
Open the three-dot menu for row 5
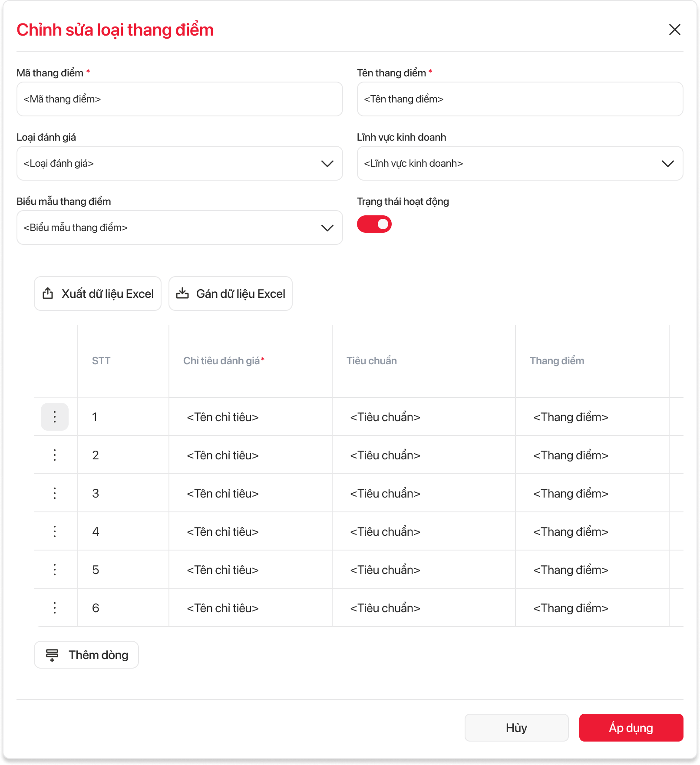pos(55,570)
